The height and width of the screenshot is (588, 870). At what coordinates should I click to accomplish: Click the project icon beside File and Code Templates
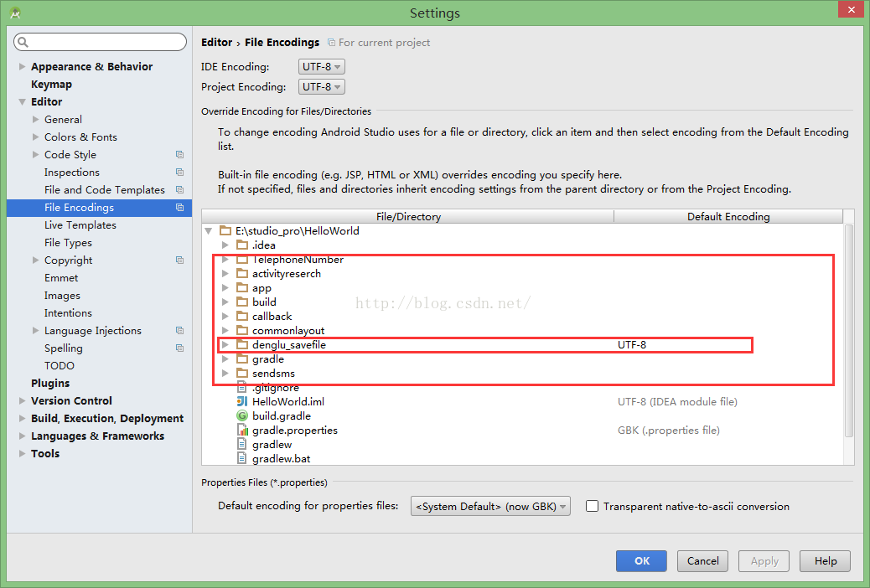tap(179, 189)
